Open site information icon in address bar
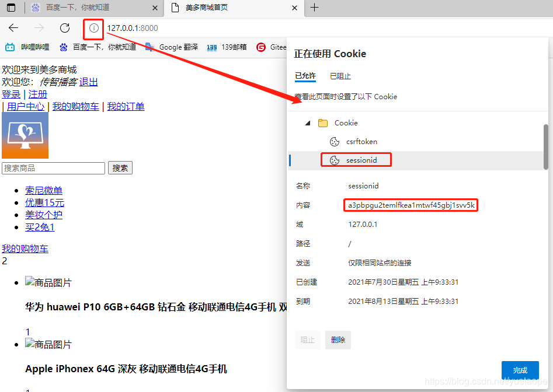 point(93,28)
